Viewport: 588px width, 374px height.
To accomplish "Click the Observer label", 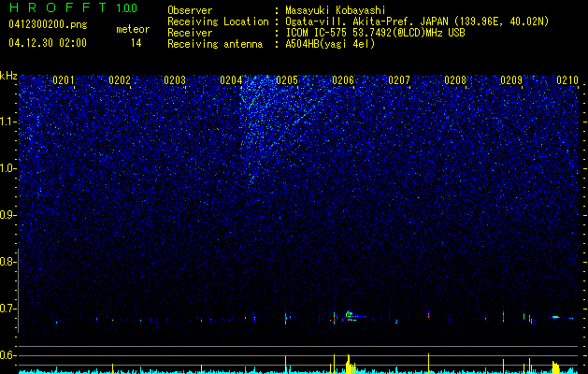I will [x=190, y=10].
